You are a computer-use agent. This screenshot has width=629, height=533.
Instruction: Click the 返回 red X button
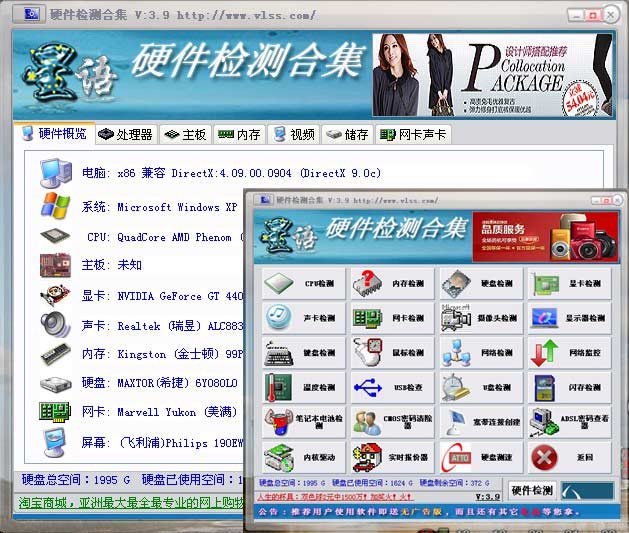tap(570, 457)
